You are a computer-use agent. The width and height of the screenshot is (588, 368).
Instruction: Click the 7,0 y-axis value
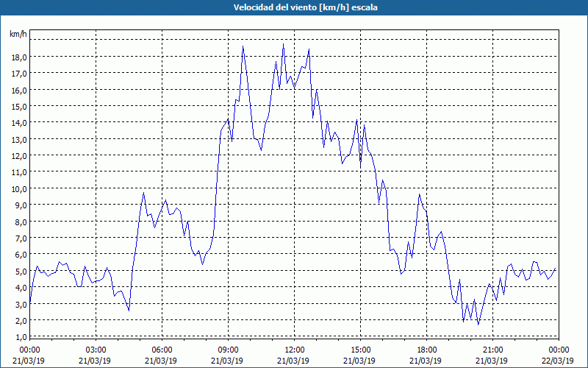21,238
